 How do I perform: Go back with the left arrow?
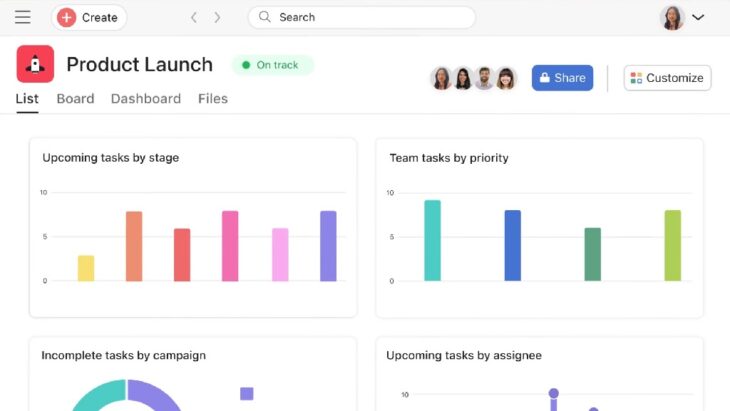194,18
